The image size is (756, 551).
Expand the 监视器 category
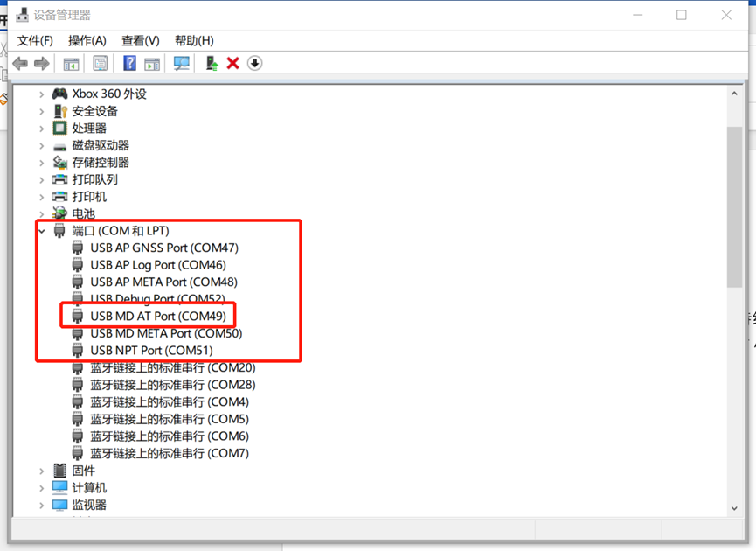[41, 506]
